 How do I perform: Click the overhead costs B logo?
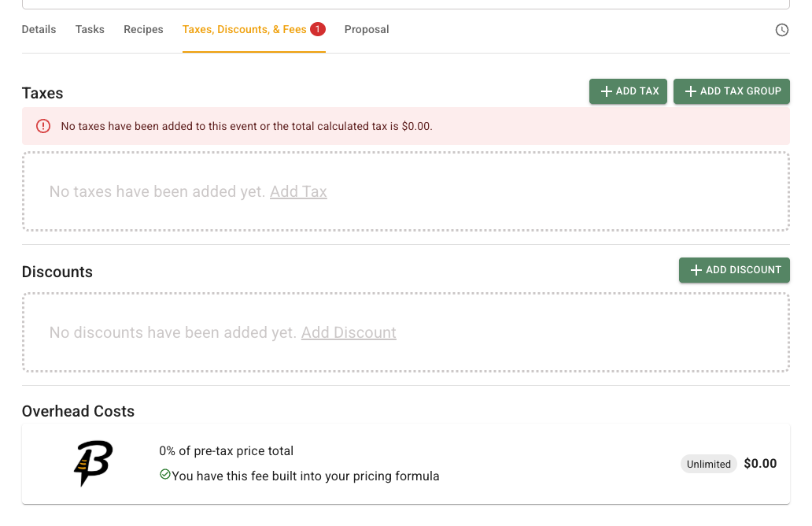pos(93,463)
